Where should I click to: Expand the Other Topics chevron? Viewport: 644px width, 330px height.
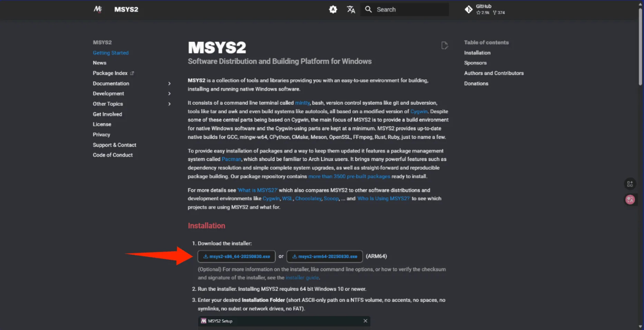pos(169,104)
